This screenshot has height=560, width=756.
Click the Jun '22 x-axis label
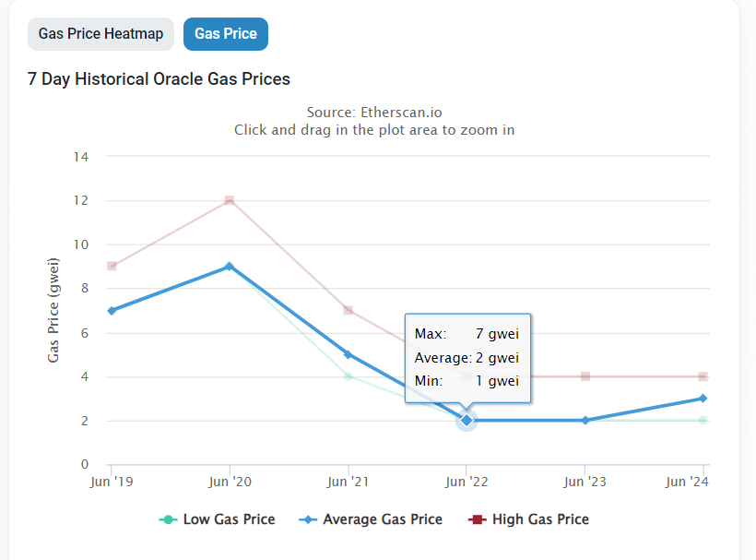pos(467,482)
